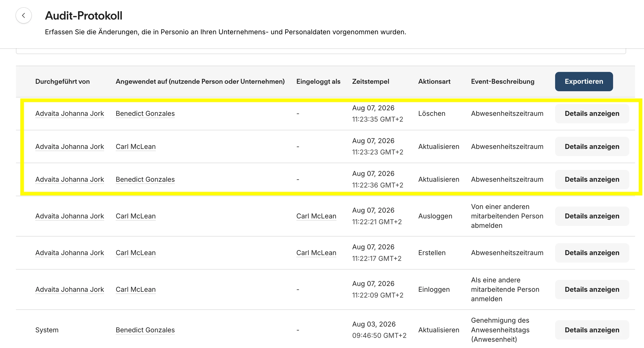Open details for the Ausloggen entry
Viewport: 644px width, 348px height.
[x=592, y=216]
